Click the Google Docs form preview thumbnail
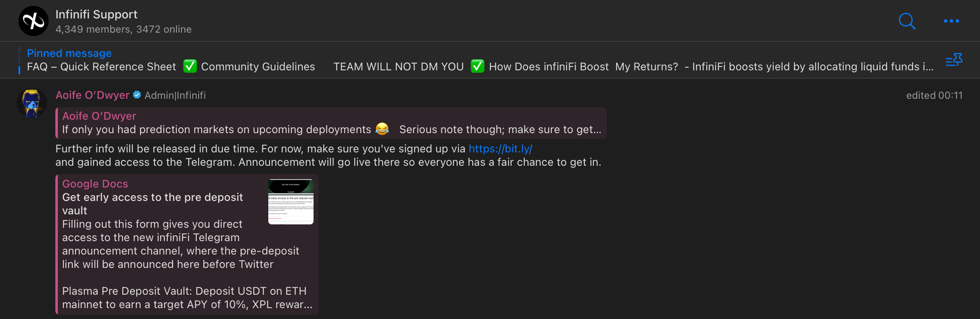 (x=290, y=202)
